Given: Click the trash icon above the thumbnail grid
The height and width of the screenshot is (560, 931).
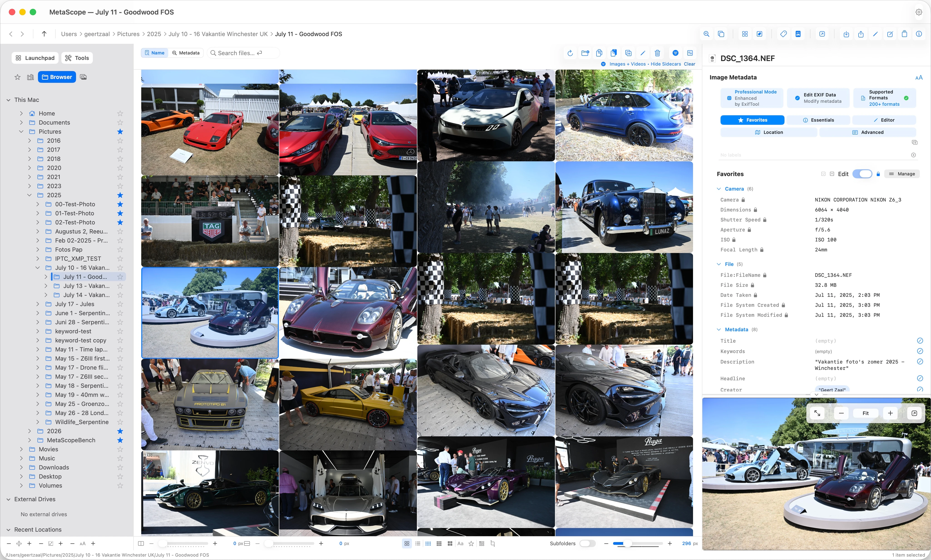Looking at the screenshot, I should (657, 53).
